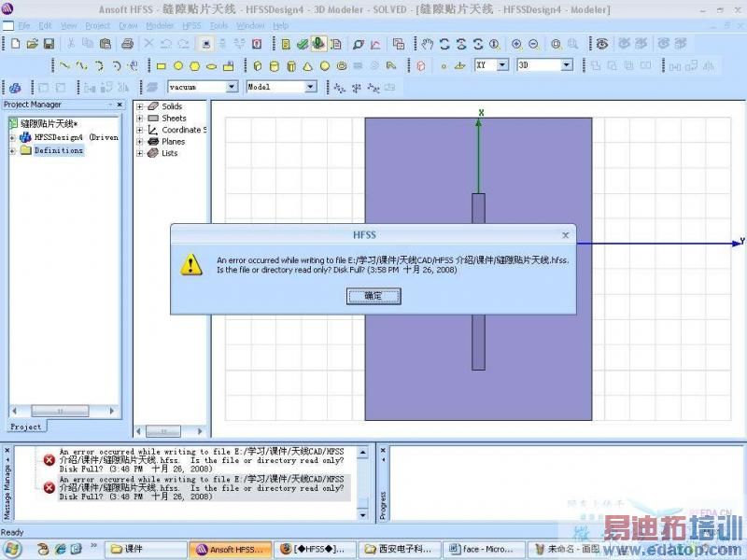Toggle object visibility eye icon
The height and width of the screenshot is (560, 747).
coord(602,44)
